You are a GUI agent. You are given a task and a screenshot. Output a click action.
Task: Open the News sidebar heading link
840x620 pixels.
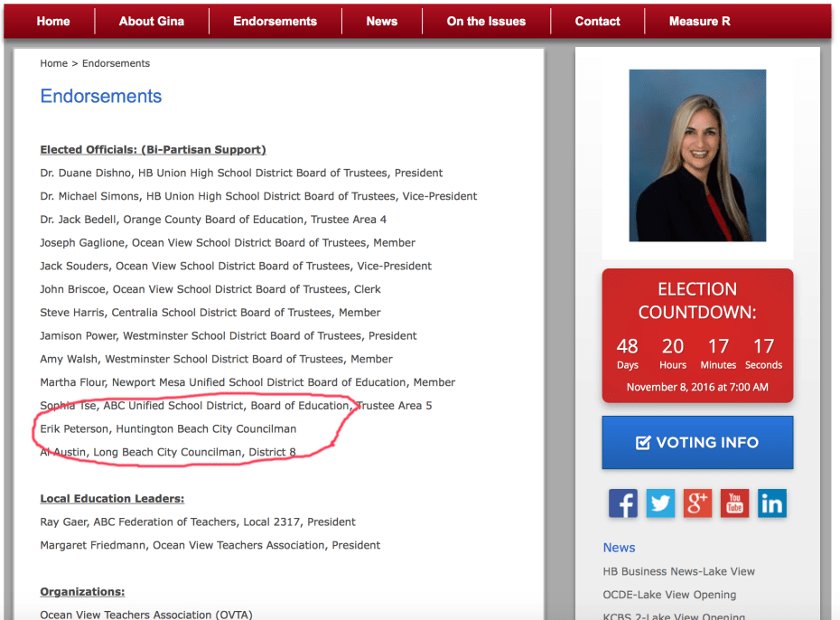[x=619, y=548]
